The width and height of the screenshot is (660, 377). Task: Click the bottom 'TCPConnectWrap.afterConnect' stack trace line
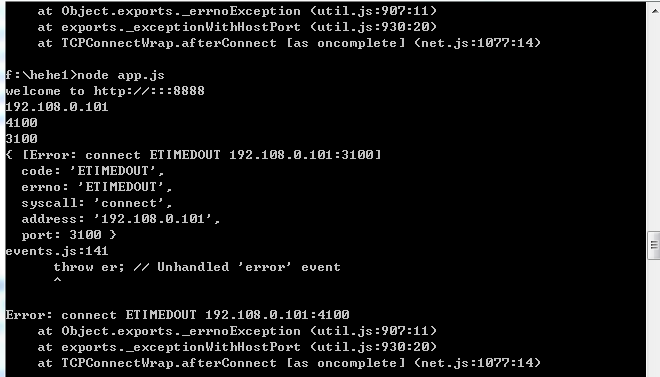coord(289,363)
